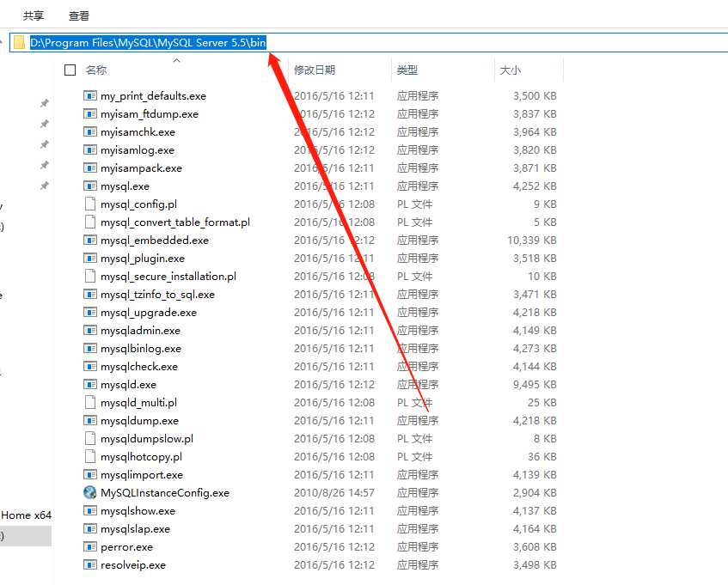
Task: Click the PL 文件 type of mysqlhotcopy.pl
Action: coord(414,457)
